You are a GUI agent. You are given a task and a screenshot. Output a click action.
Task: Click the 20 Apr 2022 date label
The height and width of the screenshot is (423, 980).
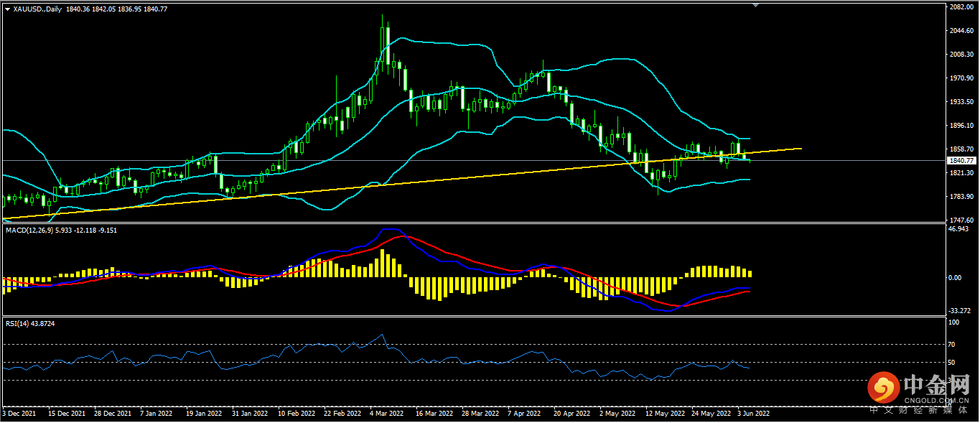[572, 414]
